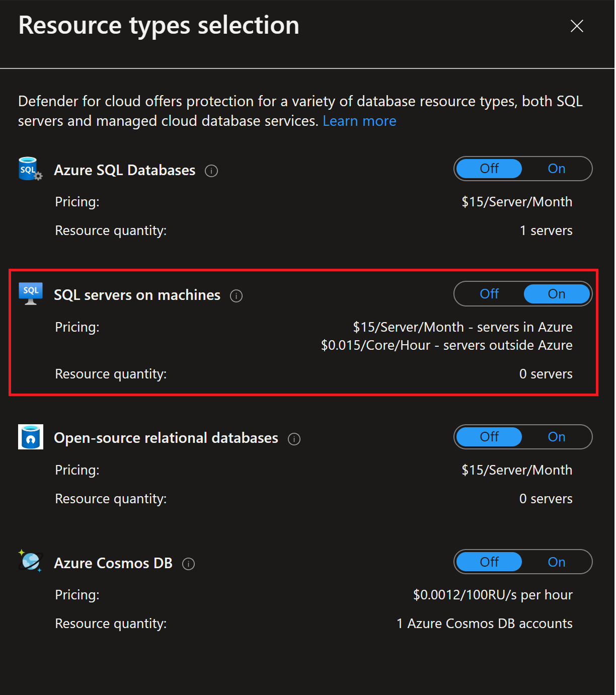Viewport: 616px width, 695px height.
Task: Set Azure SQL Databases toggle to Off
Action: click(x=489, y=169)
